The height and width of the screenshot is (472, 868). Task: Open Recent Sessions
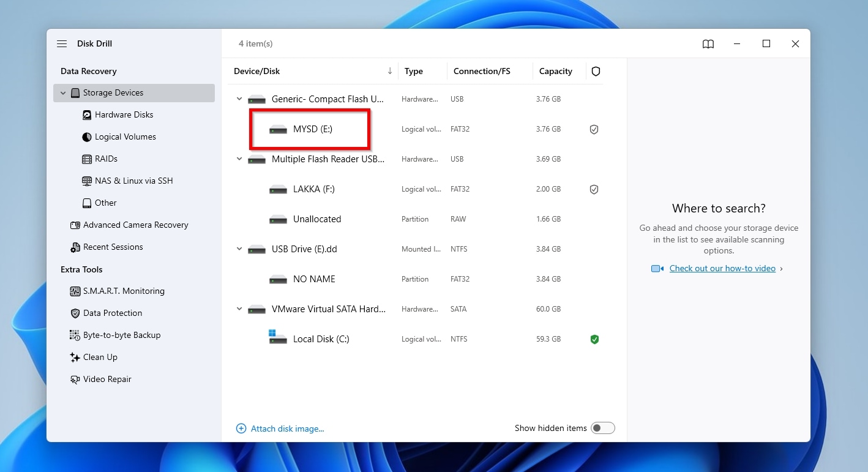(x=113, y=247)
